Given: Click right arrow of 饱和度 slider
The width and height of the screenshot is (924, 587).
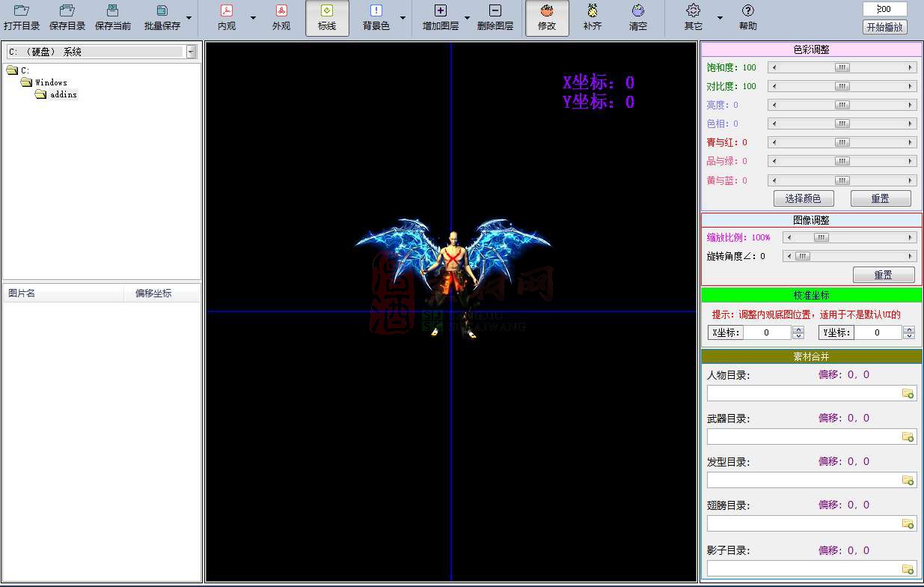Looking at the screenshot, I should pyautogui.click(x=911, y=67).
